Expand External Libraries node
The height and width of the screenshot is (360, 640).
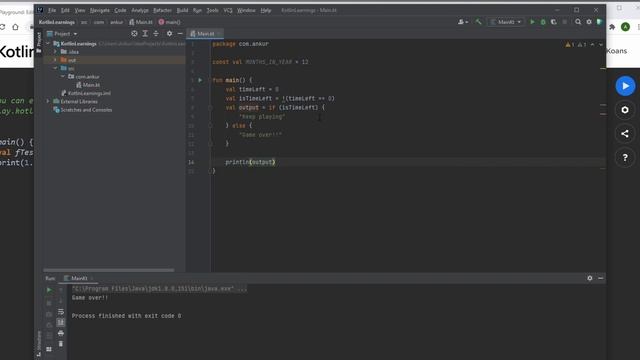click(x=48, y=101)
